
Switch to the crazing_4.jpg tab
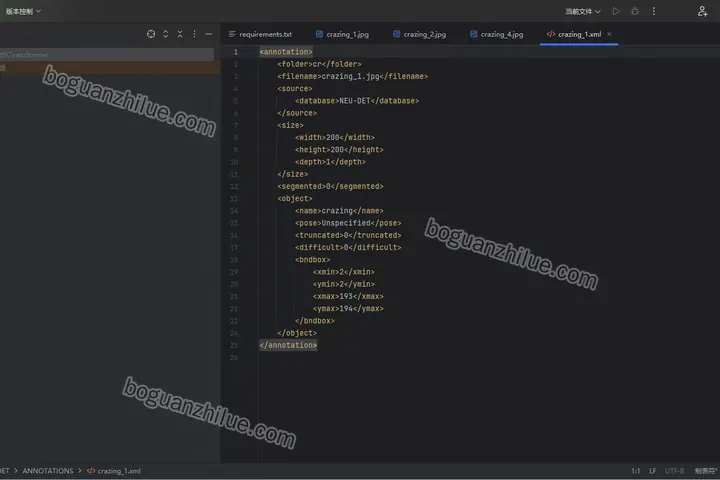click(x=496, y=34)
